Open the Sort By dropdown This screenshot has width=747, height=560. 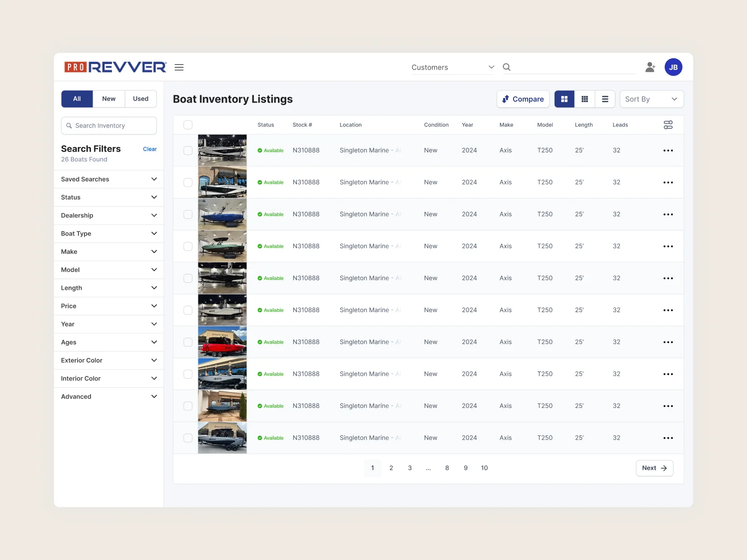(651, 99)
